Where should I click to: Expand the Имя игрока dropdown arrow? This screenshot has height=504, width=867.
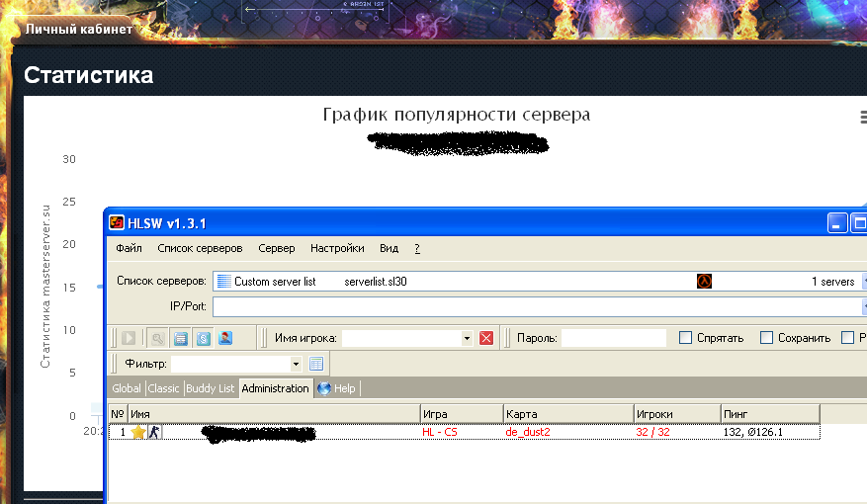(x=468, y=338)
